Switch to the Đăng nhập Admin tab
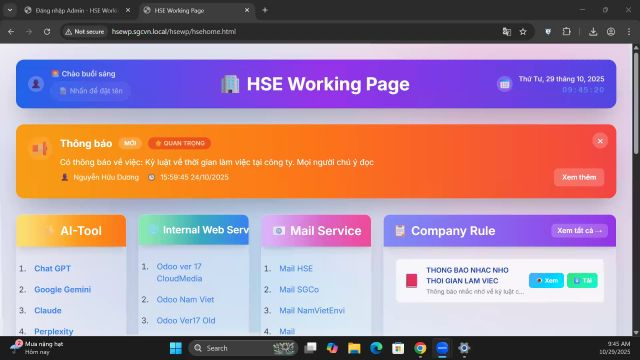 (x=77, y=11)
